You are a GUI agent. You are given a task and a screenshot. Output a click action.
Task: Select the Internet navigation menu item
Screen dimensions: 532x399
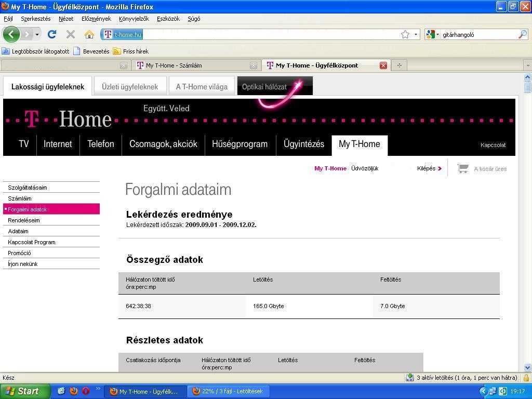(x=58, y=144)
